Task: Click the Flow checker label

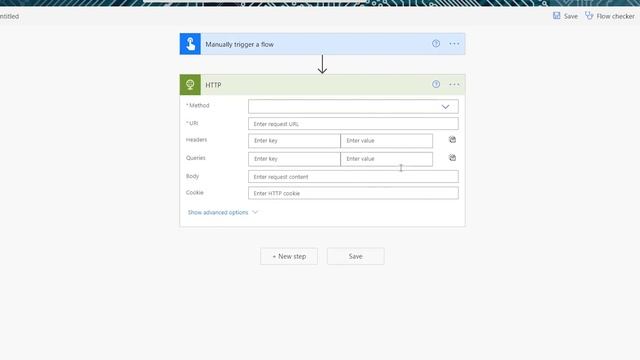Action: [x=616, y=16]
